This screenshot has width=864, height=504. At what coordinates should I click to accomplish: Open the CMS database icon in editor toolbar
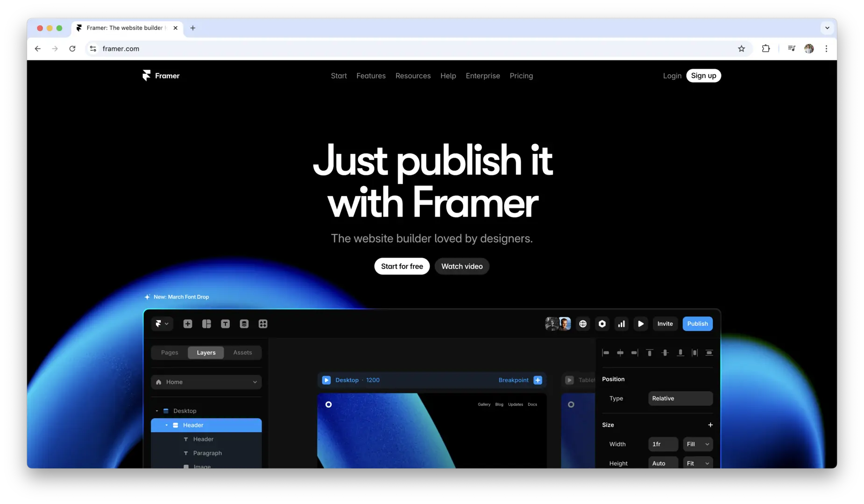[x=244, y=324]
